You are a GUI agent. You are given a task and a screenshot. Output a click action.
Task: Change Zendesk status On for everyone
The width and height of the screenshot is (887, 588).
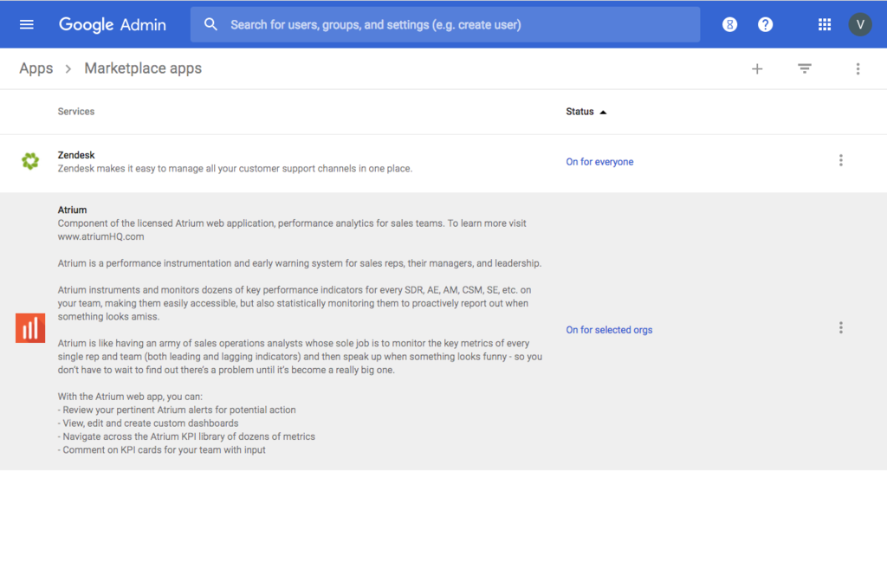pyautogui.click(x=599, y=162)
